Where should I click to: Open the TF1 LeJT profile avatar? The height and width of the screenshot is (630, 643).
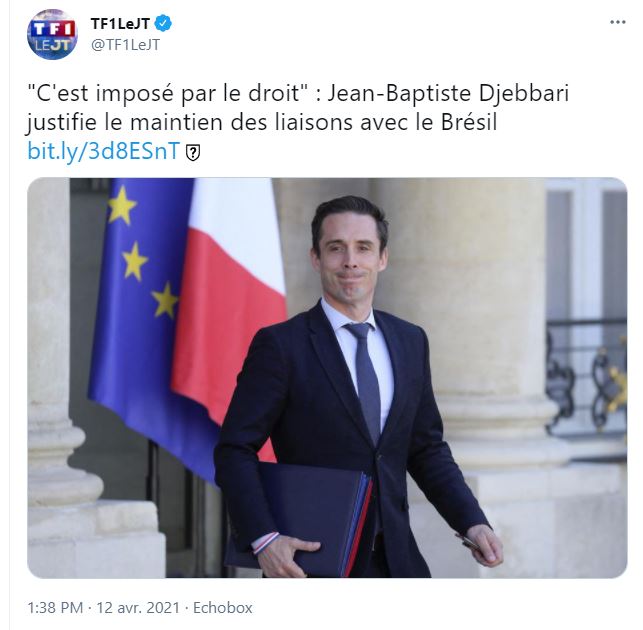click(52, 34)
